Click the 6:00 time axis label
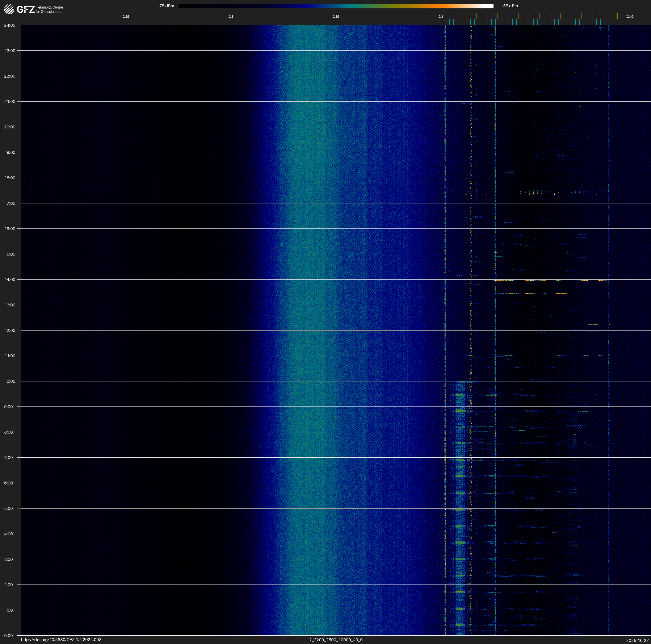 click(x=8, y=483)
